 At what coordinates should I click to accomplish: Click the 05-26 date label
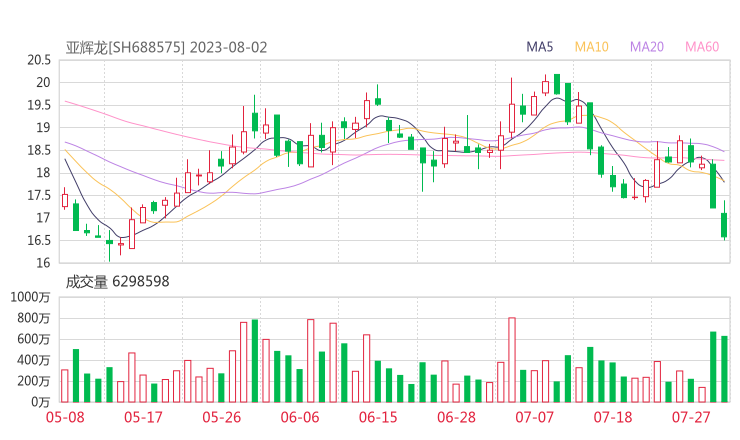coord(221,417)
